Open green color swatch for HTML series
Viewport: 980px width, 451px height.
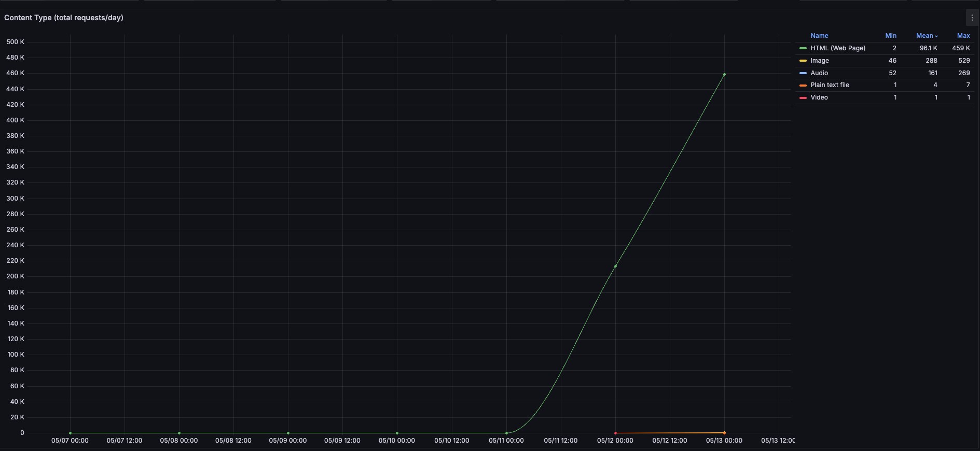tap(803, 48)
